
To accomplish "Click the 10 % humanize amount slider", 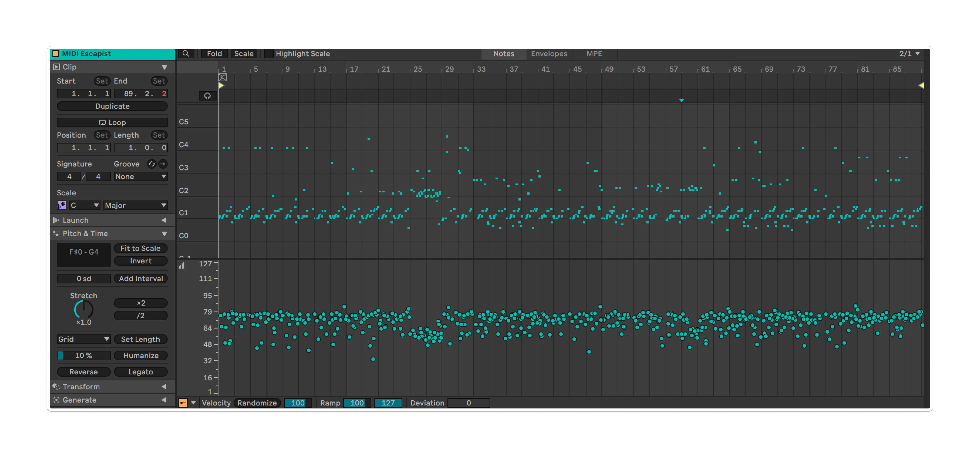I will [x=84, y=356].
